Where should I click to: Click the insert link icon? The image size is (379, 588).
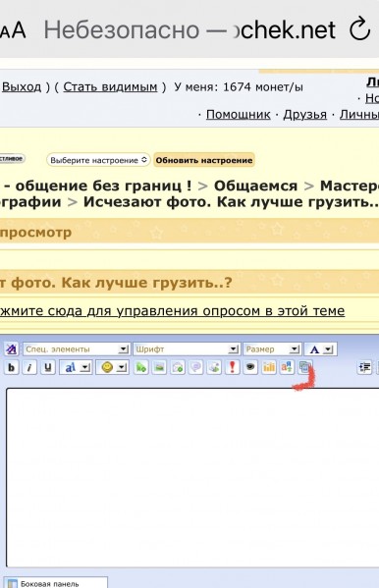(x=141, y=367)
